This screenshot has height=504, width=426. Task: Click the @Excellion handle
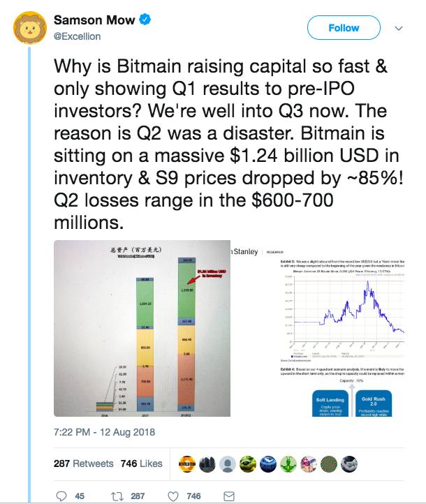[x=77, y=36]
